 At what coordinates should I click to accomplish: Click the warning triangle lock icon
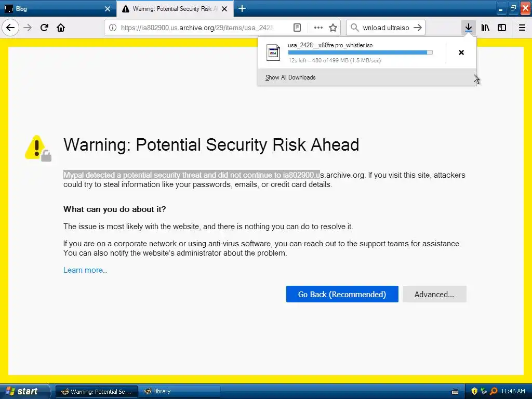tap(38, 148)
